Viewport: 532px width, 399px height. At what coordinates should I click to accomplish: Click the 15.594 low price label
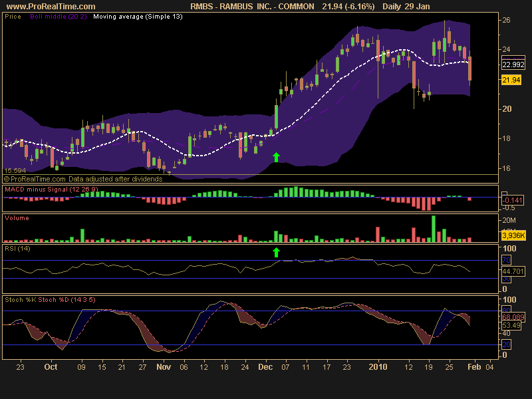[15, 171]
